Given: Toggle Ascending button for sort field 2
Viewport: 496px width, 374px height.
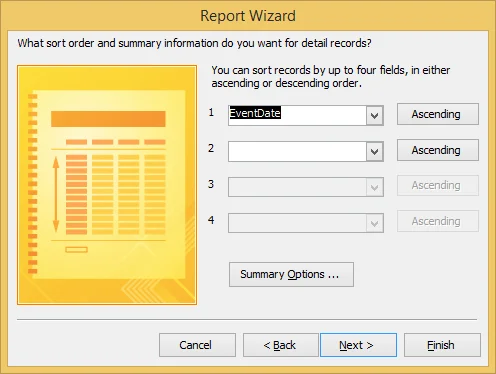Looking at the screenshot, I should 438,150.
